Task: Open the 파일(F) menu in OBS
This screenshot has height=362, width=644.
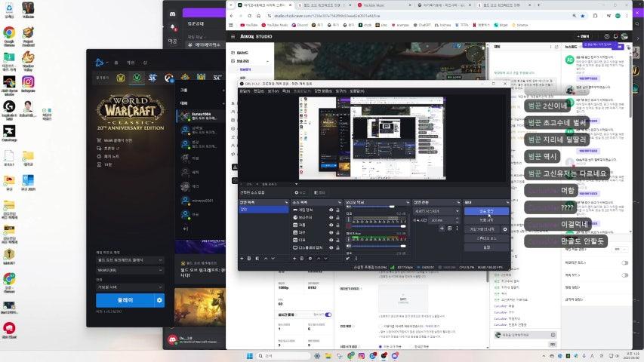Action: click(x=245, y=91)
